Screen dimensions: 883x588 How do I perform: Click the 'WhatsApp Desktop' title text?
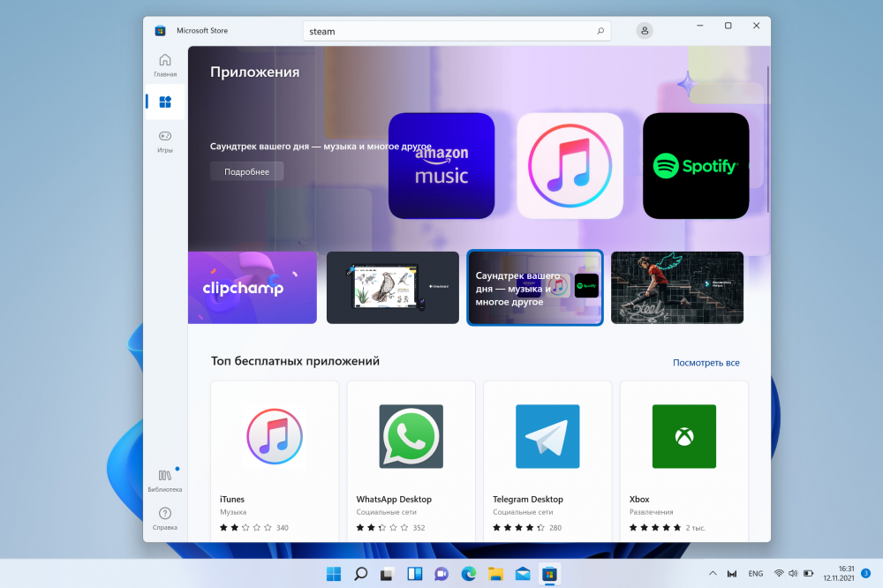394,499
